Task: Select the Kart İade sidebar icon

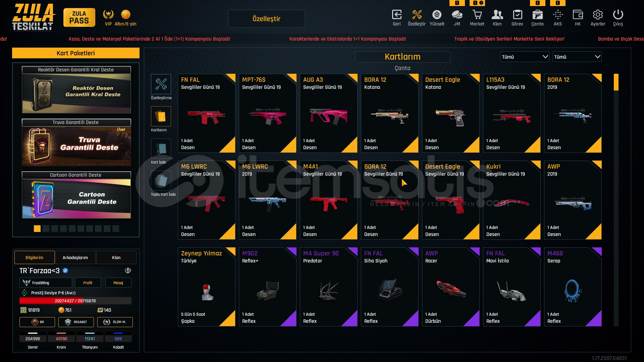Action: tap(161, 148)
